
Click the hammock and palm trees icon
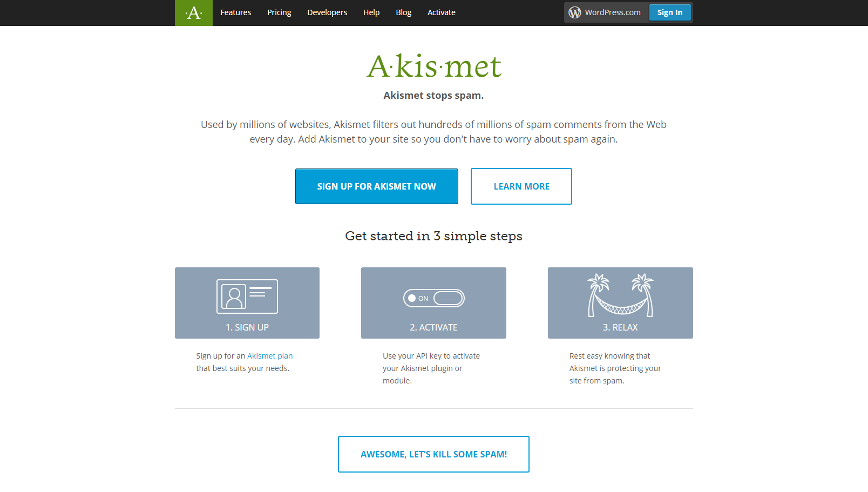point(620,295)
